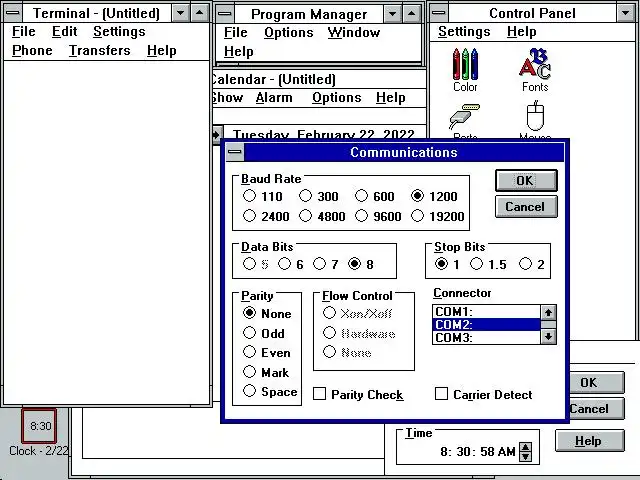
Task: Set stop bits to 1
Action: pyautogui.click(x=447, y=264)
